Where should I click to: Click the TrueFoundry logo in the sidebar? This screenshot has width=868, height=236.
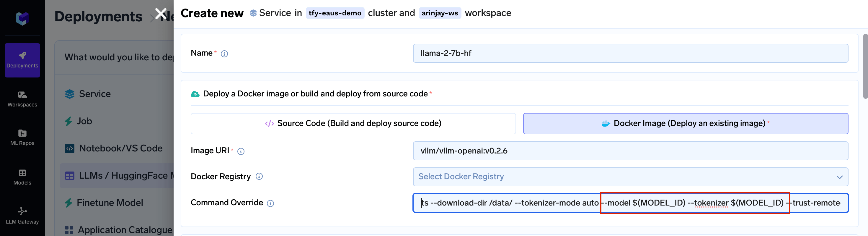[22, 19]
